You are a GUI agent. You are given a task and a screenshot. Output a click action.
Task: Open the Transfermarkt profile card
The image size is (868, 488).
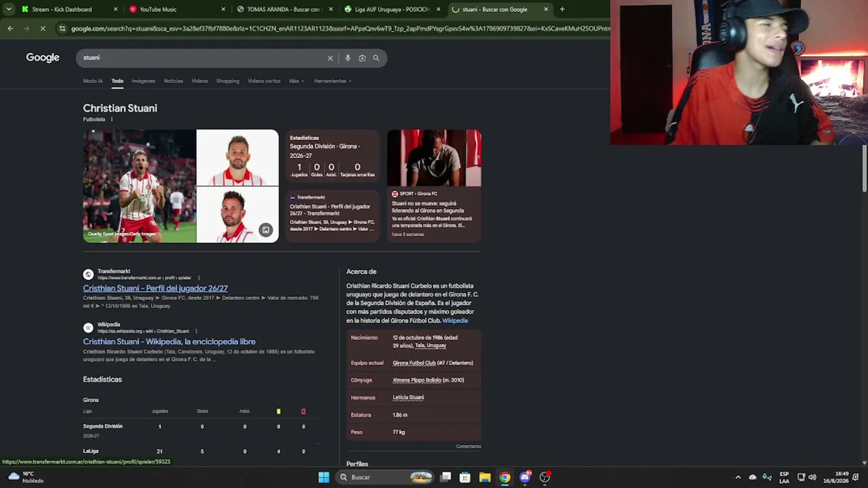click(x=332, y=215)
